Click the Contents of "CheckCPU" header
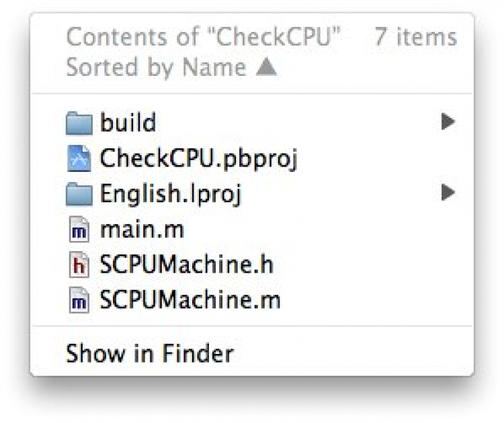The width and height of the screenshot is (504, 423). pos(204,37)
